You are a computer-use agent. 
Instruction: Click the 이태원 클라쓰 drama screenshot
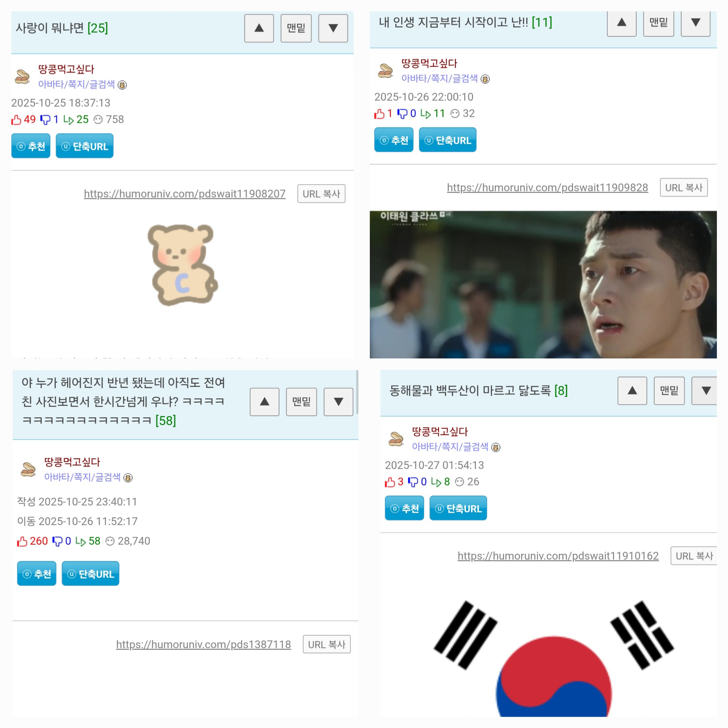(543, 284)
